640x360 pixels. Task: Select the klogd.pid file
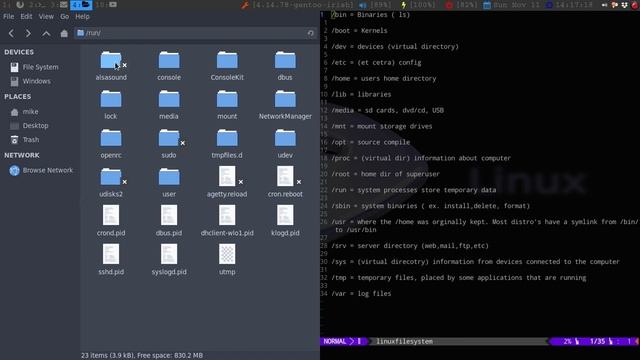(285, 221)
